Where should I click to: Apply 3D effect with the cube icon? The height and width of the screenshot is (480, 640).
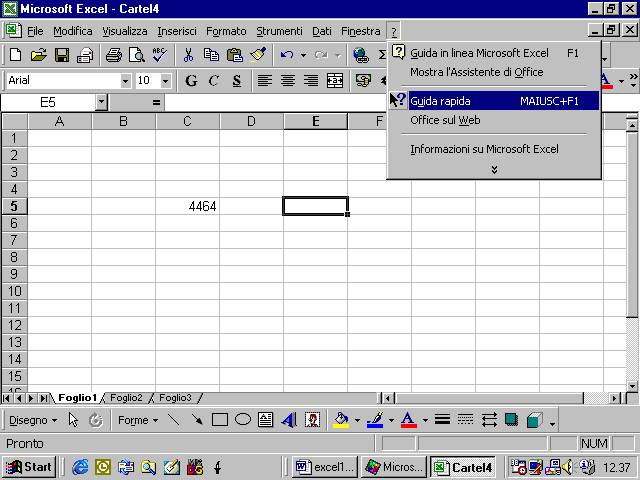[535, 420]
